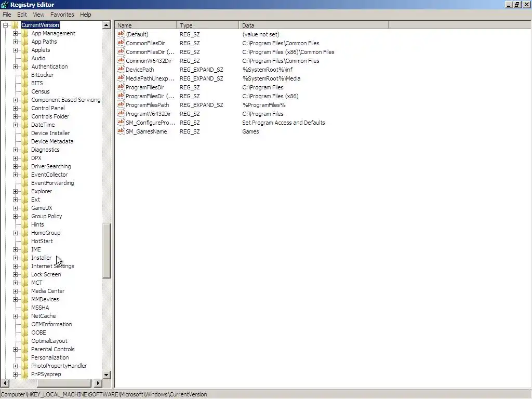
Task: Click the ab icon beside ProgramFilesPath
Action: tap(121, 104)
